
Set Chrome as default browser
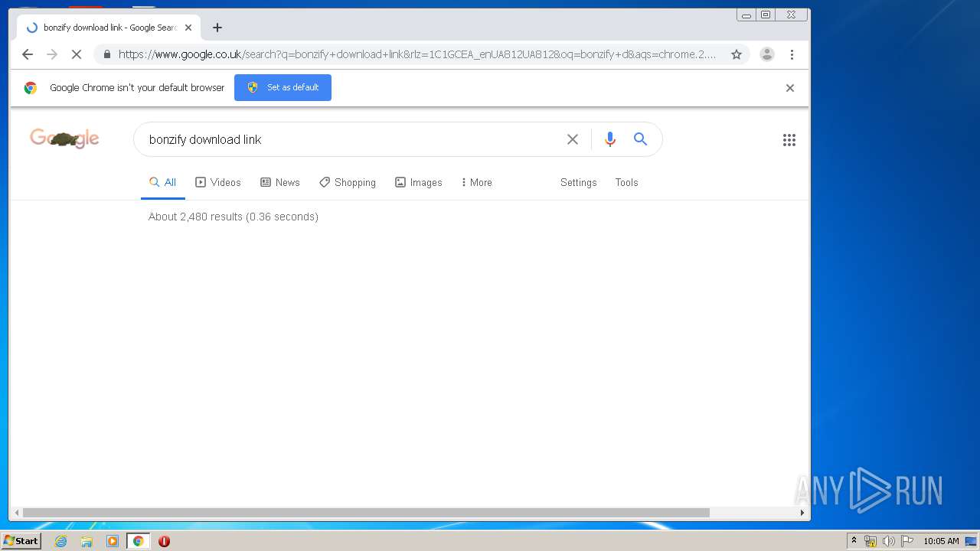click(283, 87)
